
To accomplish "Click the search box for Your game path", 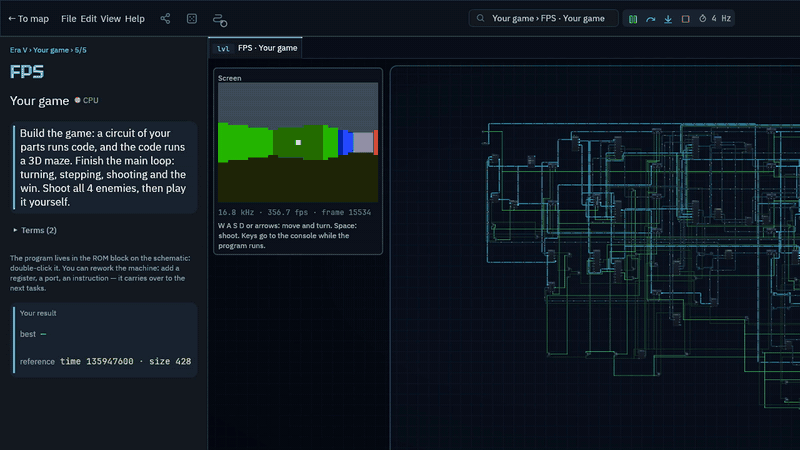I will (543, 18).
